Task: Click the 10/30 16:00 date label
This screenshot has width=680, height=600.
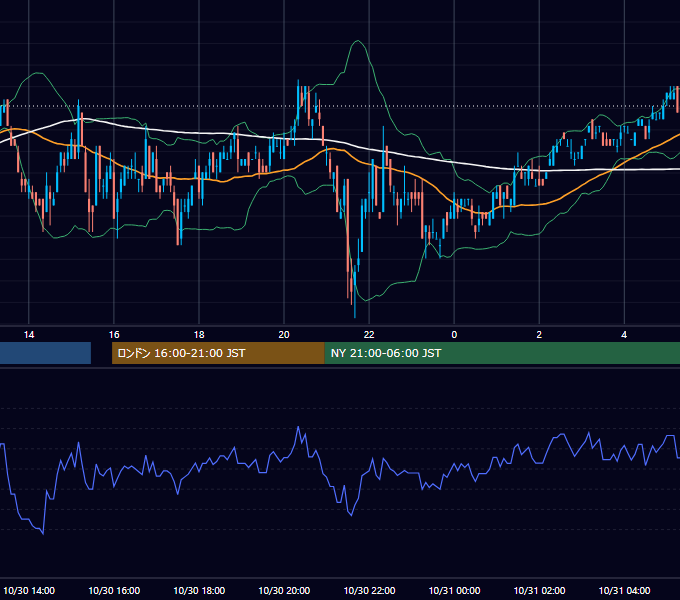Action: pyautogui.click(x=114, y=590)
